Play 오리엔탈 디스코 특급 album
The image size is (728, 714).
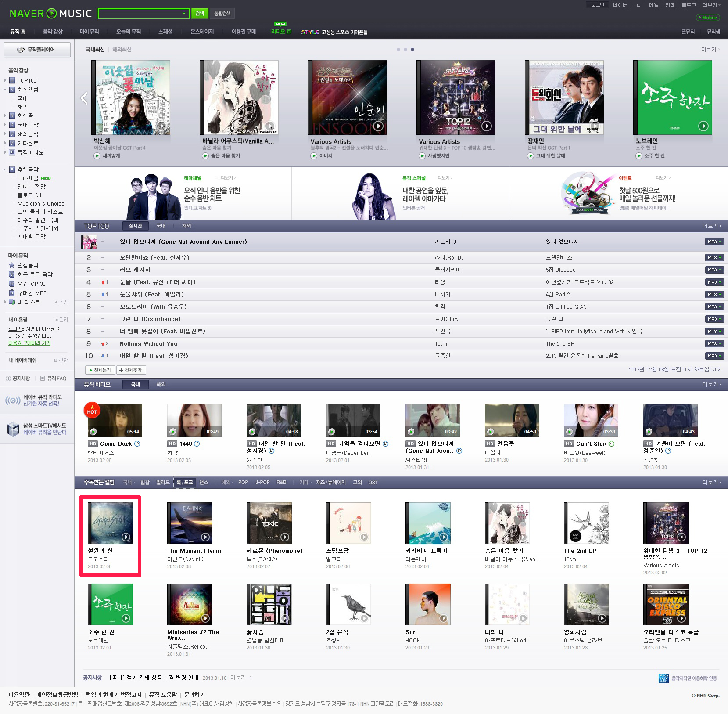click(681, 618)
